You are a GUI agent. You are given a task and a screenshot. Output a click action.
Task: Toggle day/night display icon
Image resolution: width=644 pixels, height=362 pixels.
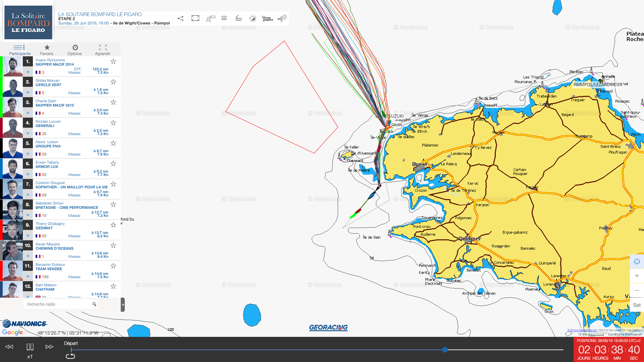(x=253, y=18)
